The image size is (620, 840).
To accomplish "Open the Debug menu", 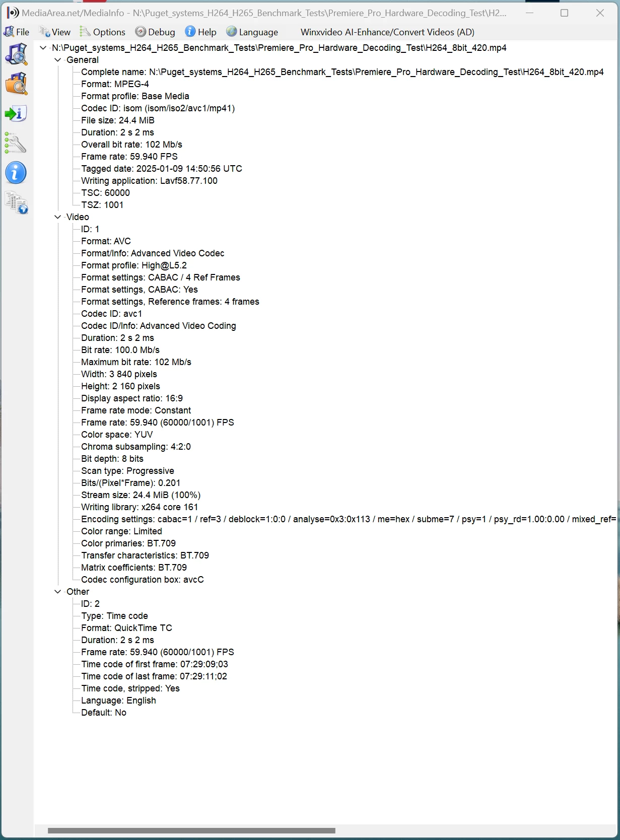I will [x=155, y=32].
